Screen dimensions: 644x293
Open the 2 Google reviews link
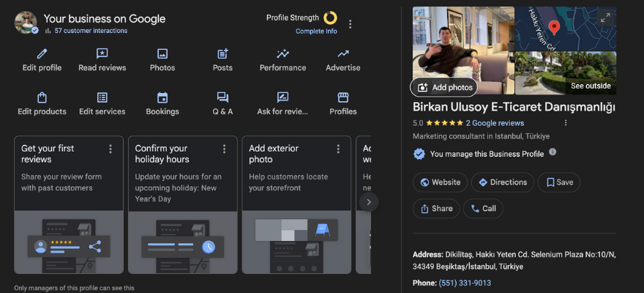coord(495,123)
